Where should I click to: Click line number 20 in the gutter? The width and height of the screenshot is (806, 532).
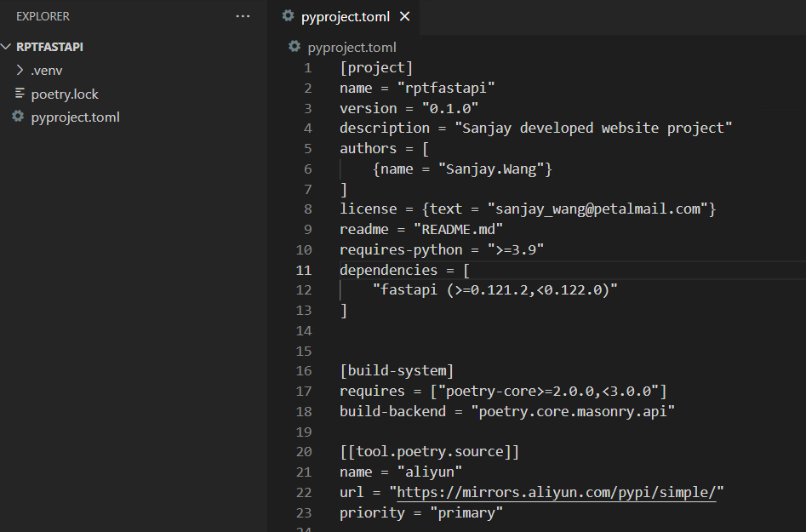pos(304,452)
